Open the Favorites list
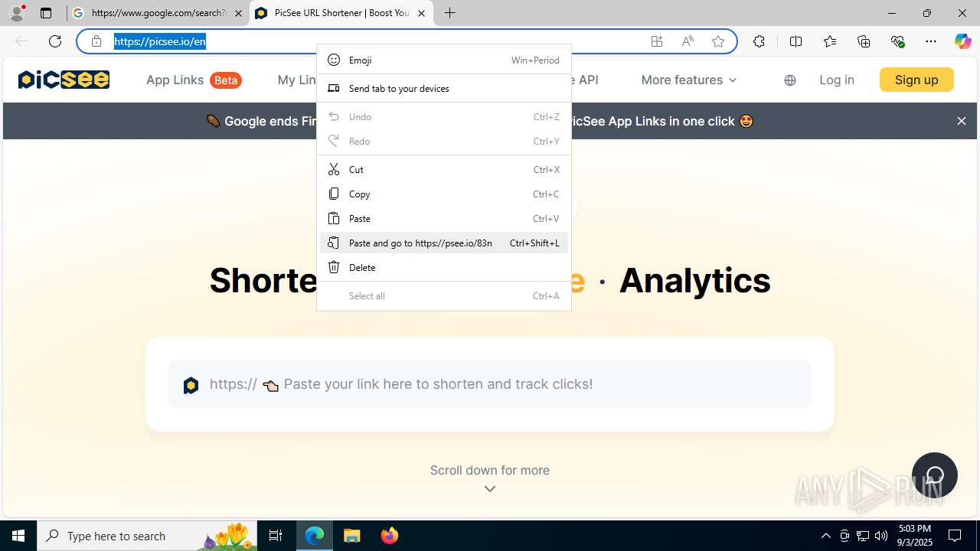Image resolution: width=980 pixels, height=551 pixels. pyautogui.click(x=830, y=41)
